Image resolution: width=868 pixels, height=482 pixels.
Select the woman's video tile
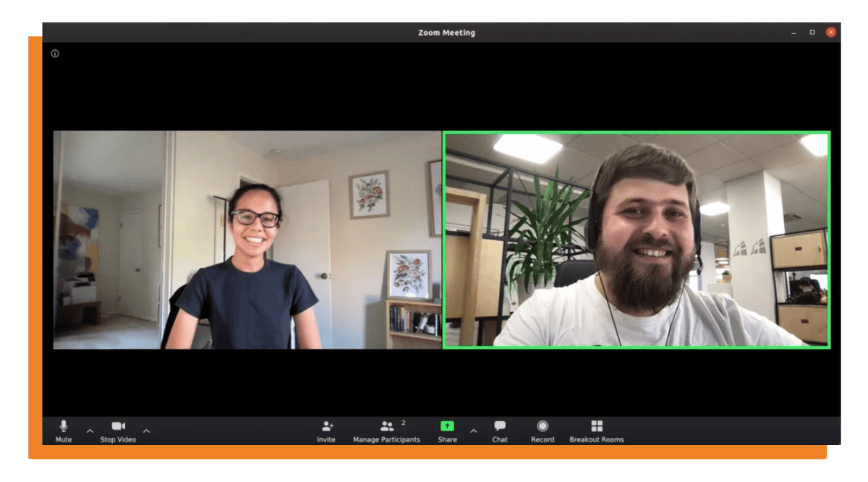point(247,240)
